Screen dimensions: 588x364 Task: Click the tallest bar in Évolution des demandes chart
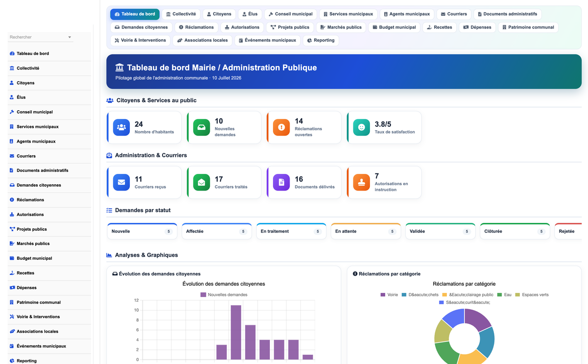(x=236, y=332)
